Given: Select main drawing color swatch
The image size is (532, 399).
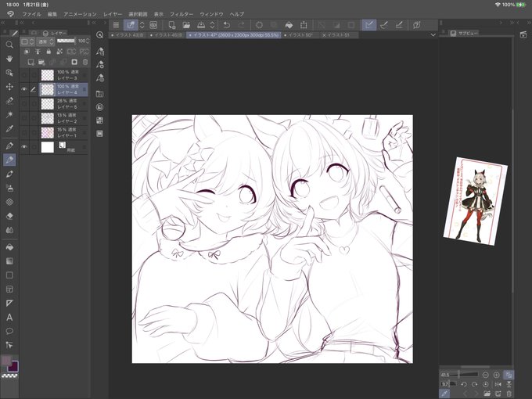Looking at the screenshot, I should [x=6, y=360].
